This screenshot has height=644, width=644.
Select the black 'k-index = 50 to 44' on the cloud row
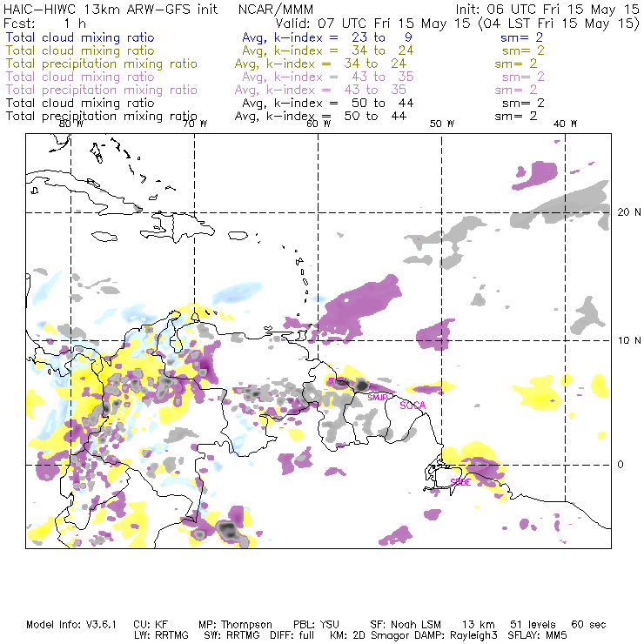pos(344,103)
